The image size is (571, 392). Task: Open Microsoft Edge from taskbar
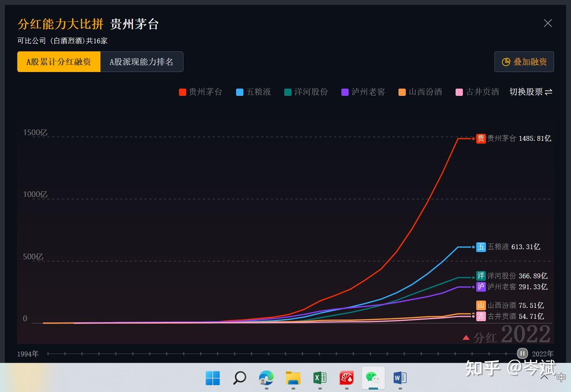[x=266, y=378]
